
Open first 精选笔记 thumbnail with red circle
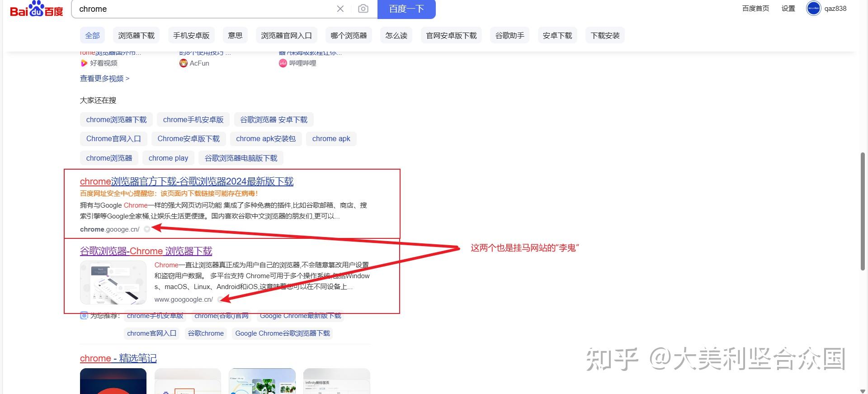coord(113,381)
